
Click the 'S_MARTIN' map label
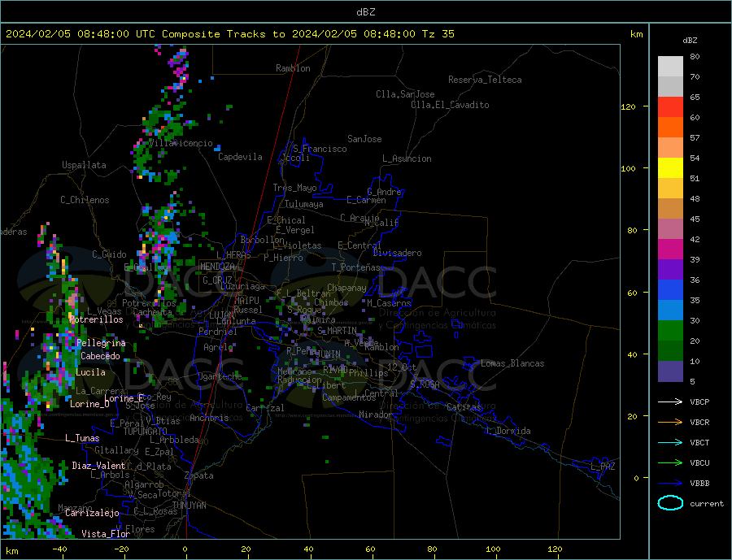click(337, 331)
